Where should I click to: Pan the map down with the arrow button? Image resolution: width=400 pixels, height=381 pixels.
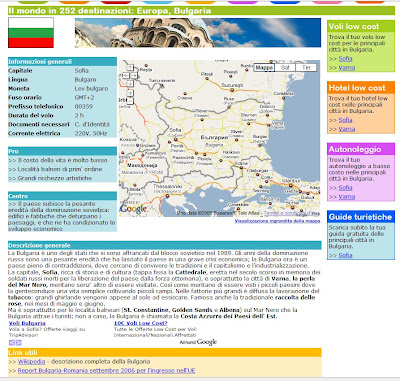click(130, 84)
